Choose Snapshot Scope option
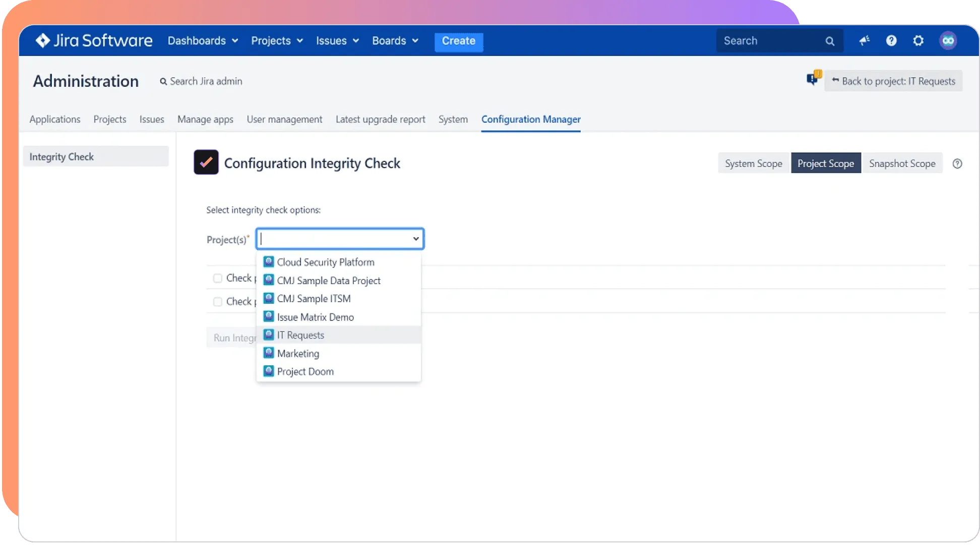 click(902, 163)
